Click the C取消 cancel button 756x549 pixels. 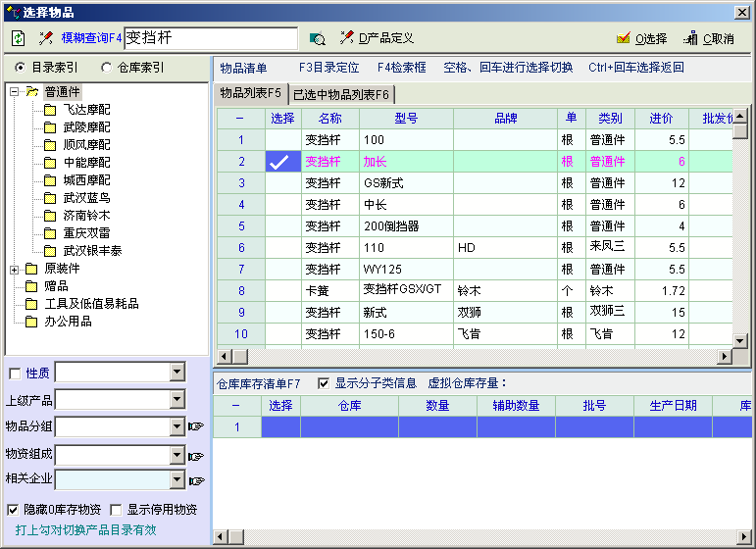[709, 38]
